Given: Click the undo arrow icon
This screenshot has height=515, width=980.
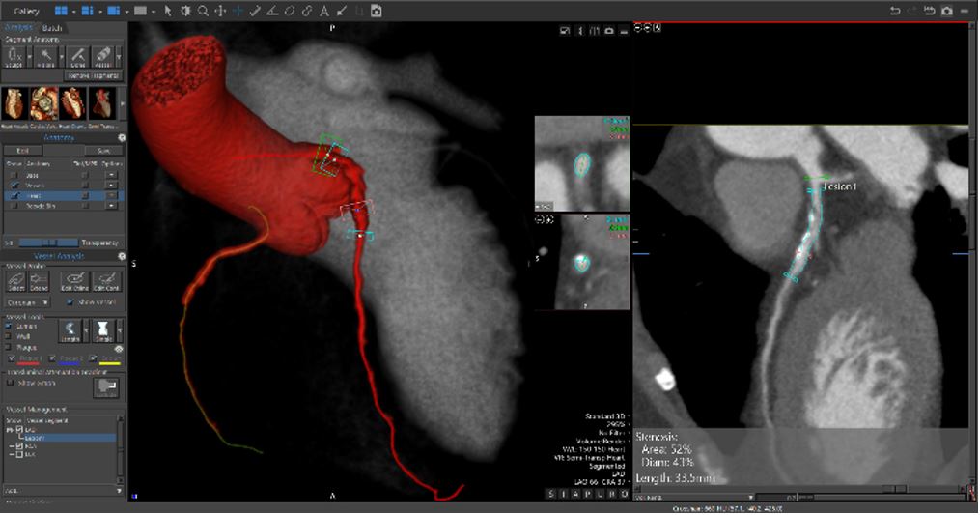Looking at the screenshot, I should (895, 11).
